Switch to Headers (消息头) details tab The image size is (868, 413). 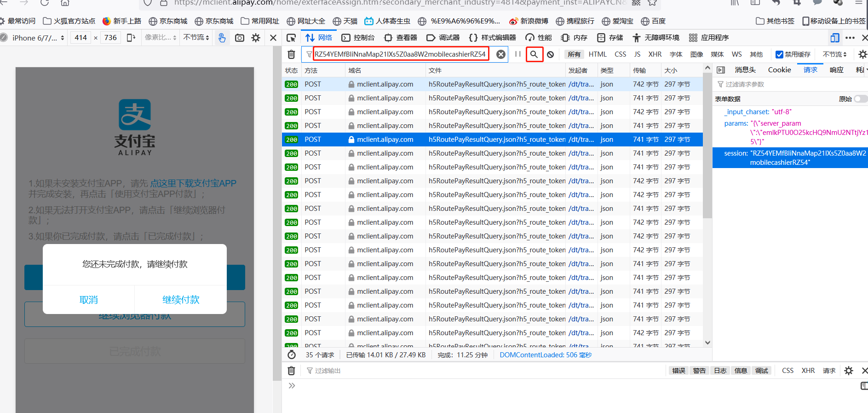(745, 70)
